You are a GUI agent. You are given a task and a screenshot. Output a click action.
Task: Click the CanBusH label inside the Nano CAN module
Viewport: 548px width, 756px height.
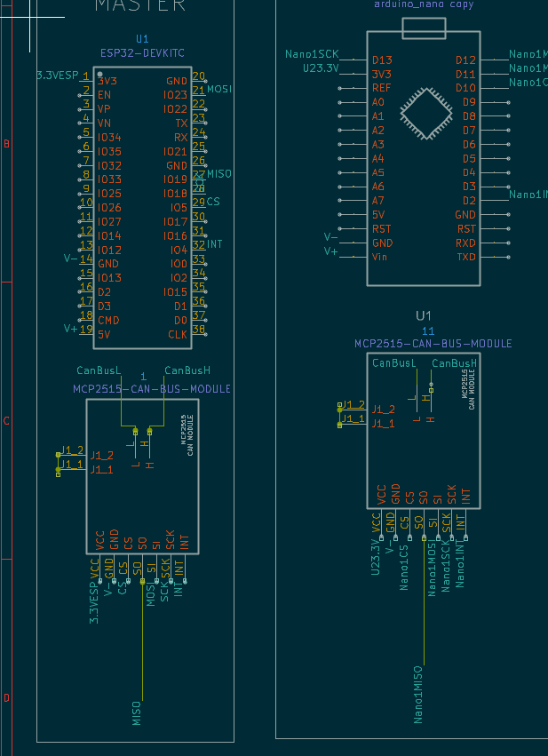tap(454, 363)
